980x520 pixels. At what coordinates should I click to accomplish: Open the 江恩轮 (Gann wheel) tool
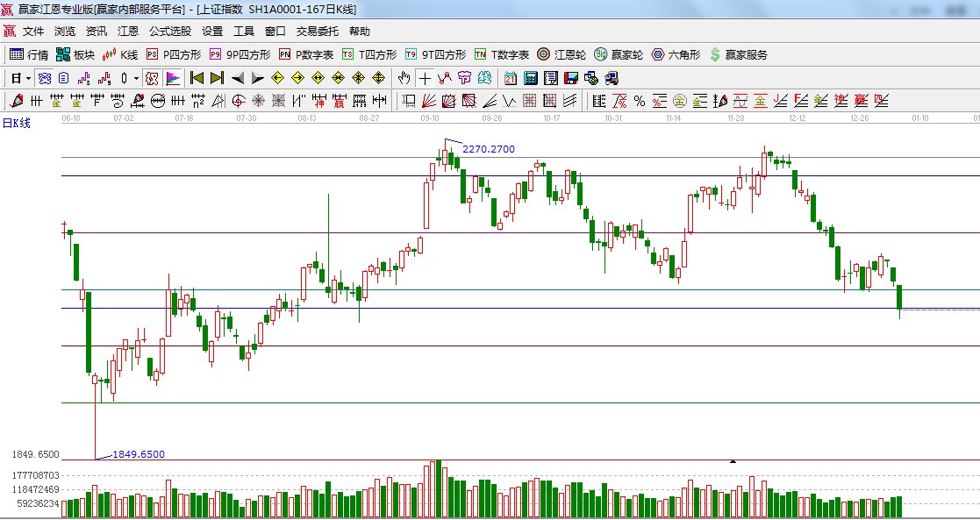[x=562, y=54]
